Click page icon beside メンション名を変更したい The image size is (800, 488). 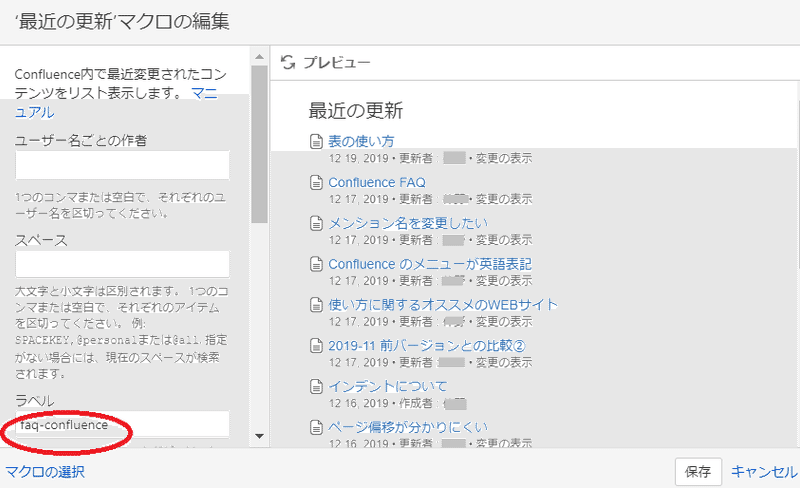pos(316,223)
